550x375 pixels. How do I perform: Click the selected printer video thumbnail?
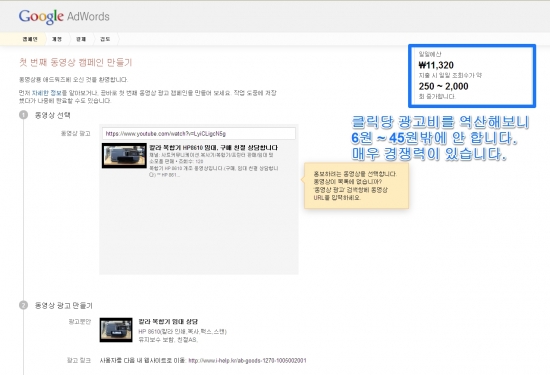tap(124, 155)
